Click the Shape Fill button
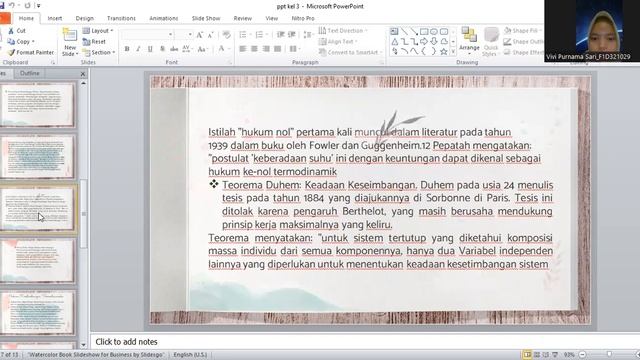This screenshot has width=640, height=360. (522, 31)
